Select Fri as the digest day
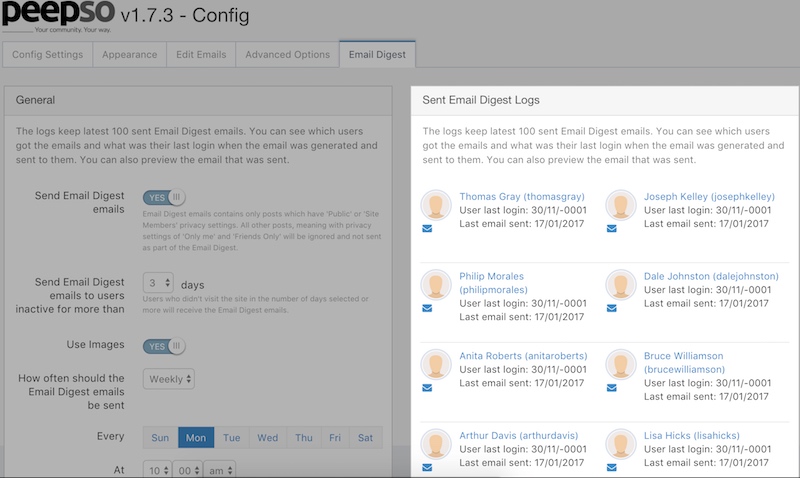This screenshot has height=478, width=800. click(335, 438)
